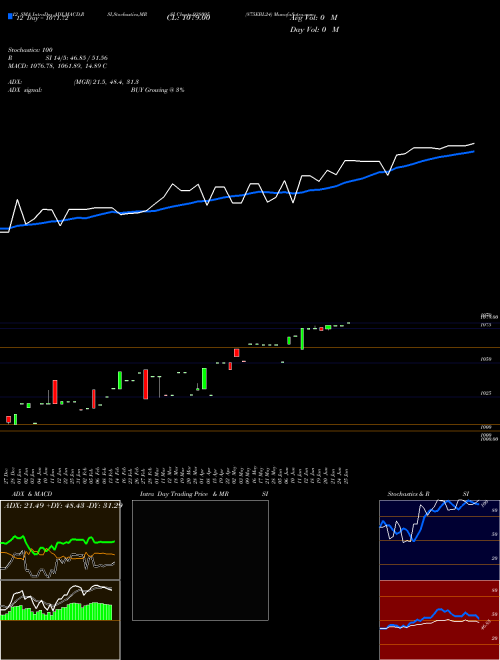The height and width of the screenshot is (660, 500).
Task: Click the '(MGR) 21.5, 48.4, 31.3' ADX values
Action: [106, 82]
